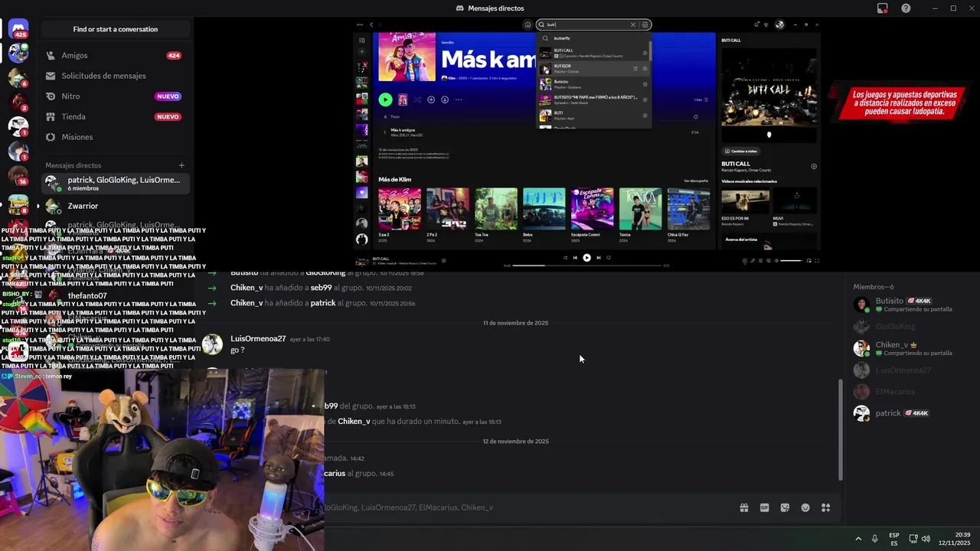This screenshot has width=980, height=551.
Task: Skip to previous track in Spotify
Action: click(x=575, y=258)
